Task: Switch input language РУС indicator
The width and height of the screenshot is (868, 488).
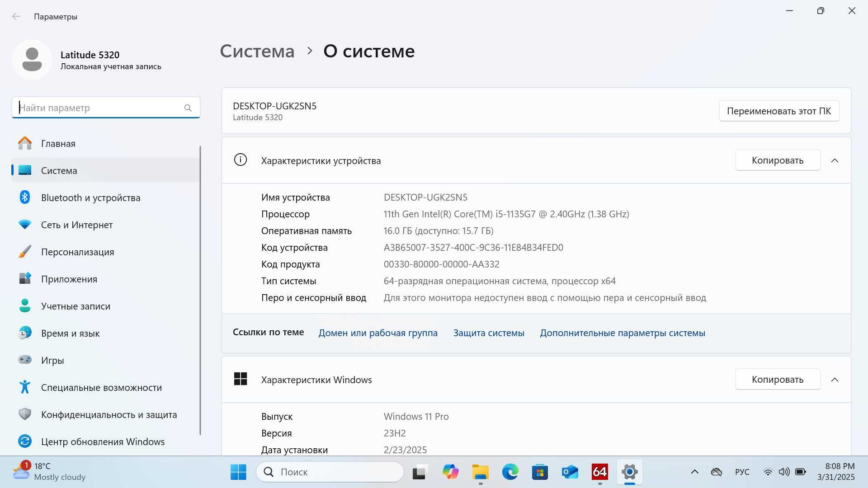Action: click(742, 472)
